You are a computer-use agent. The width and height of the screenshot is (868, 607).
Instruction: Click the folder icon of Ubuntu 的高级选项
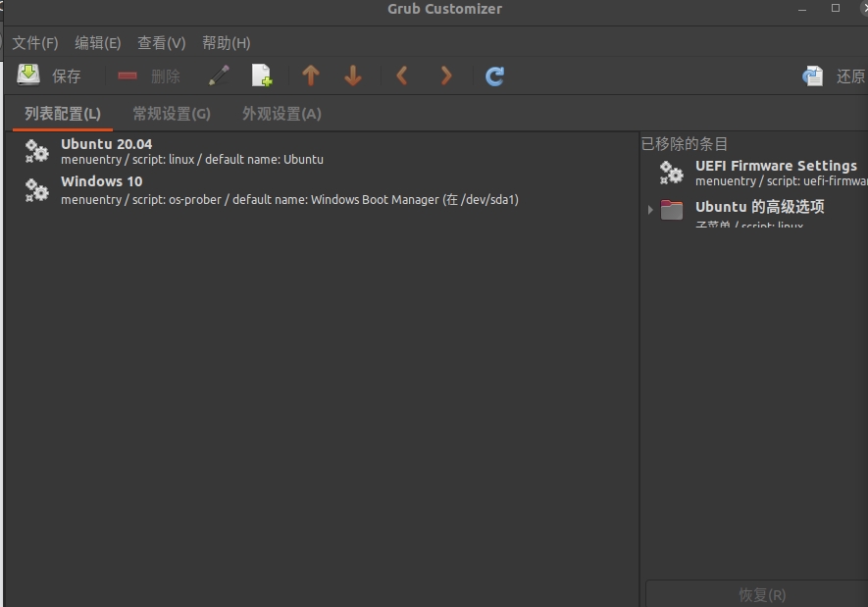(x=673, y=209)
